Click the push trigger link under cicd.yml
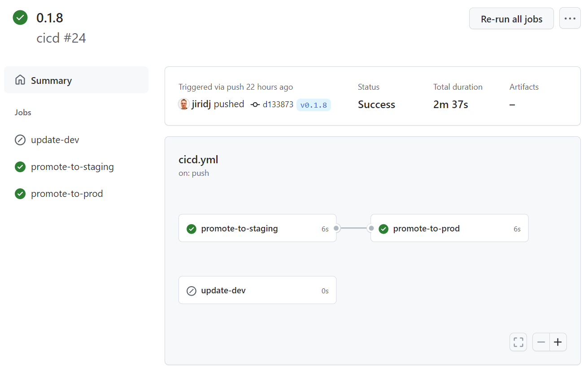 [x=200, y=173]
